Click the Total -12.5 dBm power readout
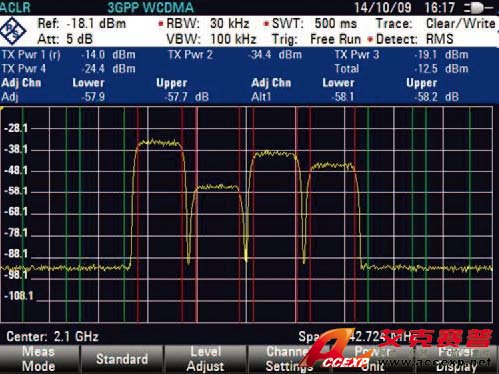This screenshot has width=499, height=374. [x=401, y=69]
